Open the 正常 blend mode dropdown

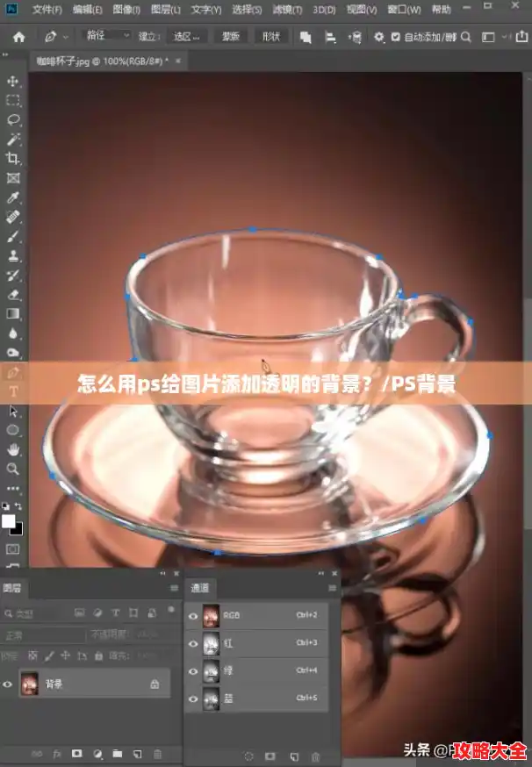[x=43, y=635]
